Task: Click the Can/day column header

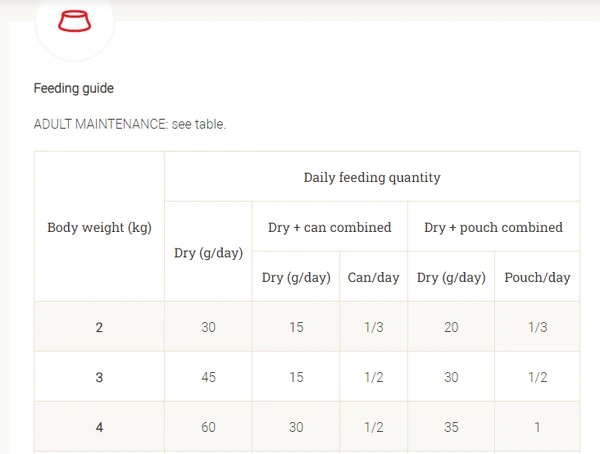Action: click(x=374, y=277)
